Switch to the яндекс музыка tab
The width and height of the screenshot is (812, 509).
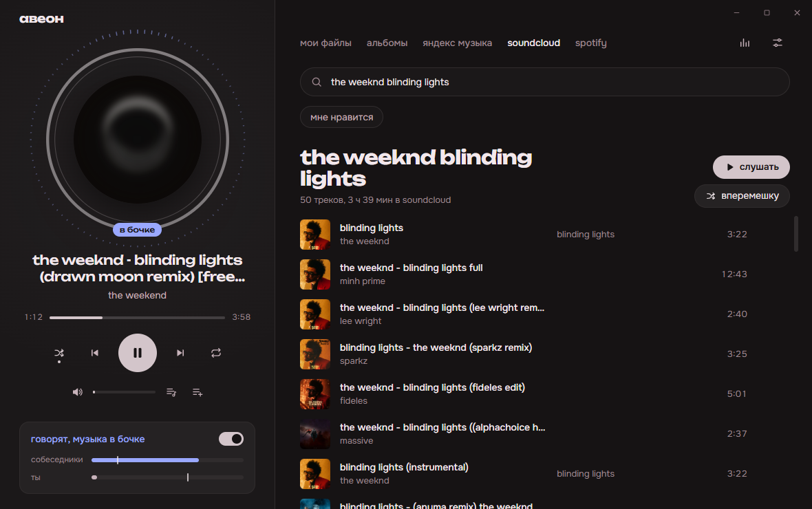[x=458, y=43]
